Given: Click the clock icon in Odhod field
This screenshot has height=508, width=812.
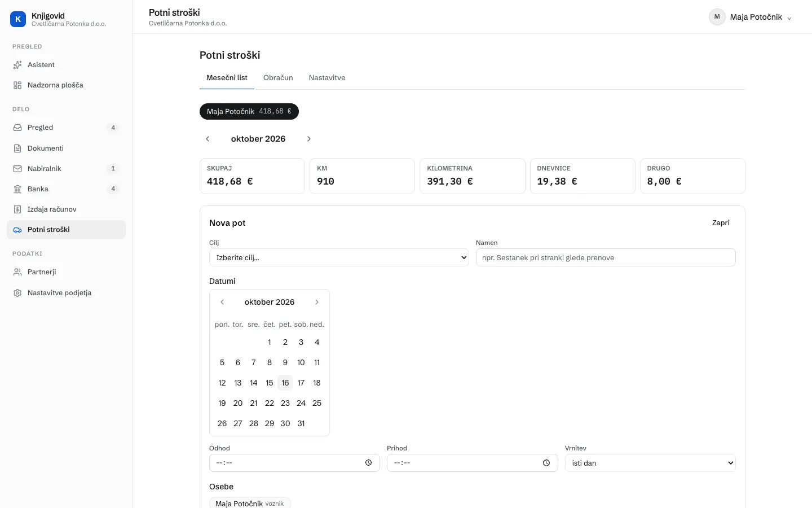Looking at the screenshot, I should click(369, 463).
